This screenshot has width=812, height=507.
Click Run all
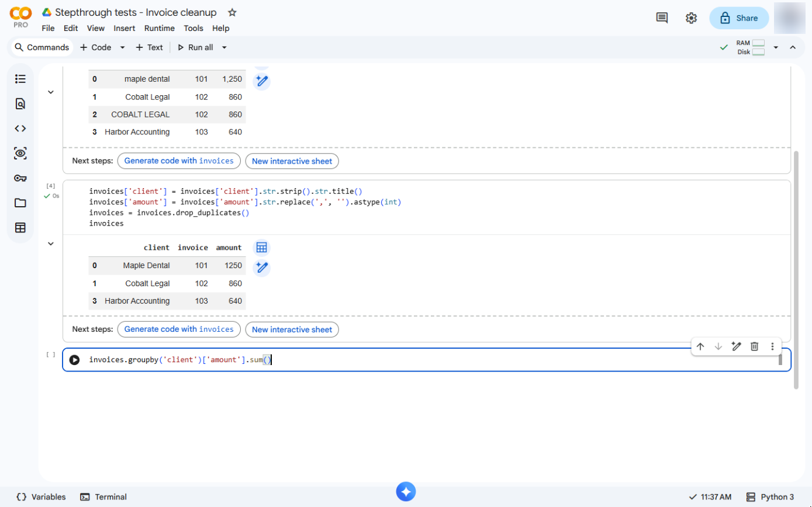(195, 47)
